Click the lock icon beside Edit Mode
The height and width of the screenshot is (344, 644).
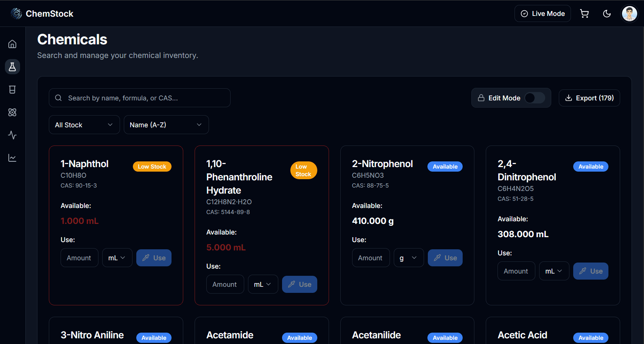point(481,98)
